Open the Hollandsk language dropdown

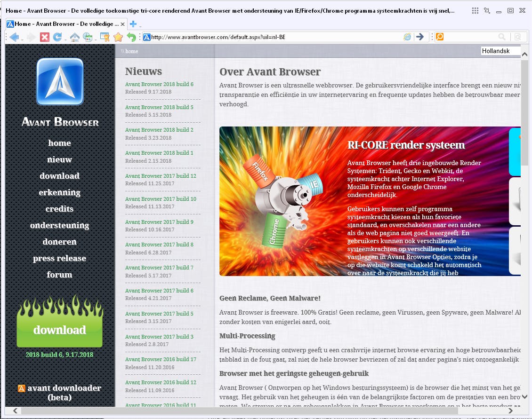(501, 51)
